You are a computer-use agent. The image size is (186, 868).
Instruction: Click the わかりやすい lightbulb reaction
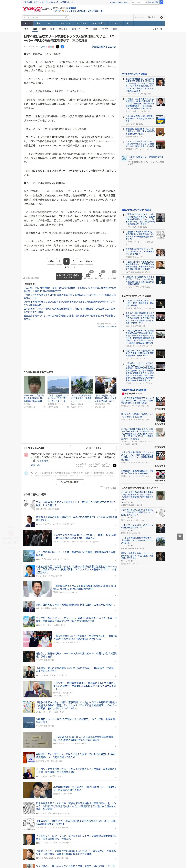[x=100, y=275]
